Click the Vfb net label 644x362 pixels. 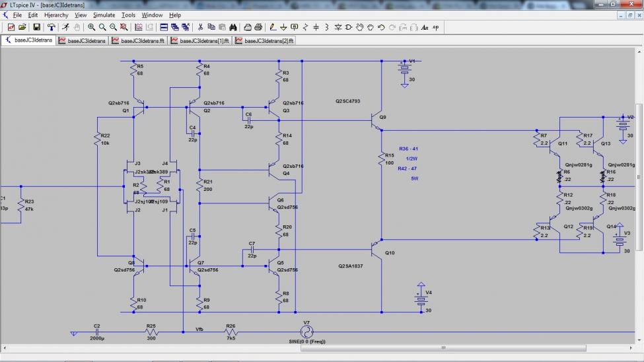click(199, 329)
